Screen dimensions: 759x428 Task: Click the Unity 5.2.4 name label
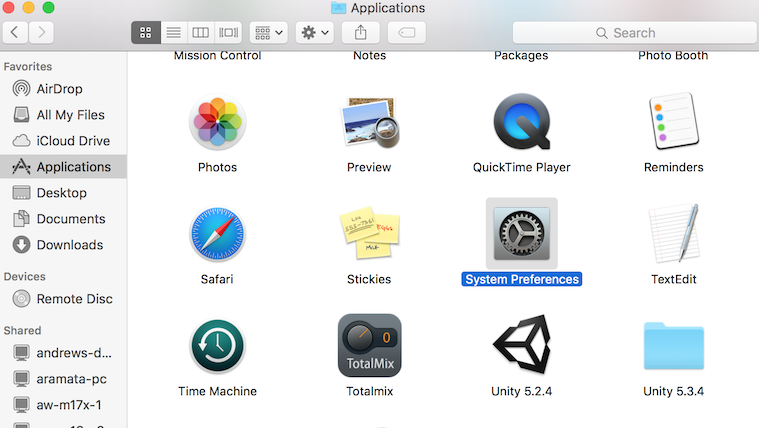click(522, 391)
